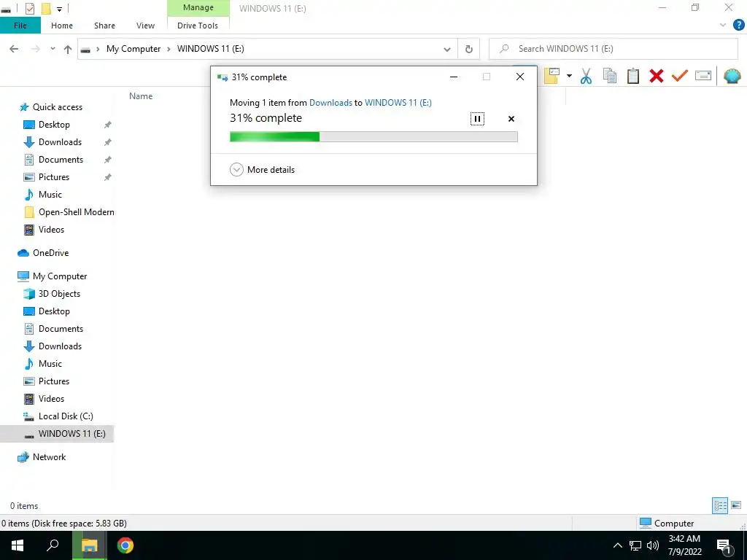Viewport: 747px width, 560px height.
Task: Click the Manage contextual tab
Action: (x=198, y=7)
